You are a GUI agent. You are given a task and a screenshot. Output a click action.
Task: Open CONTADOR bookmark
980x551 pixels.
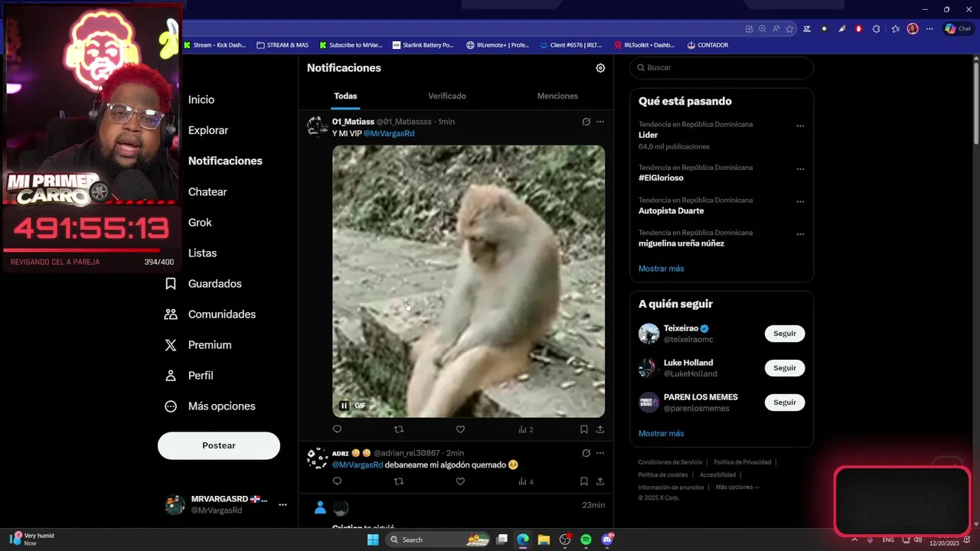click(707, 45)
